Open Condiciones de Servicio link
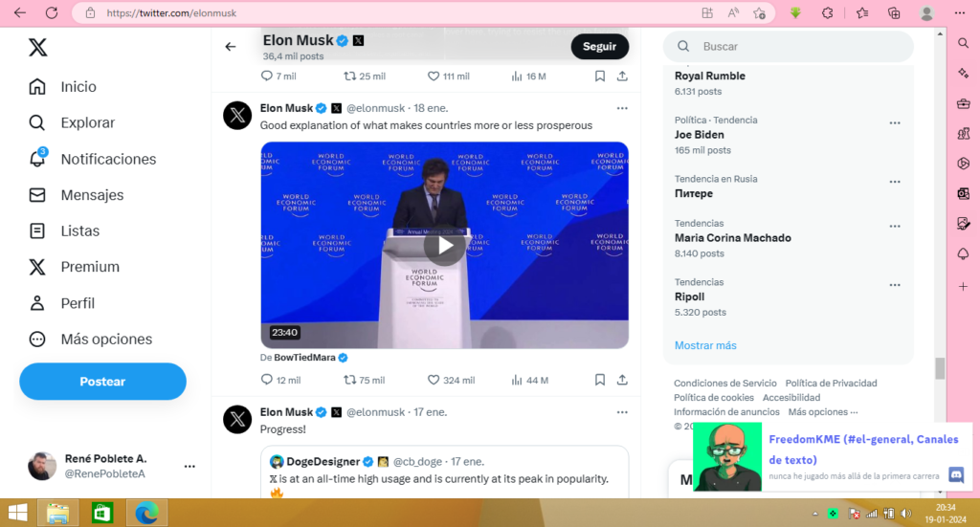The height and width of the screenshot is (527, 980). tap(725, 384)
